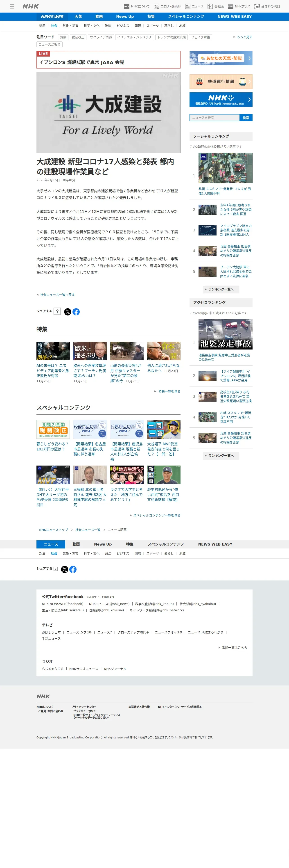
Task: Select NEWS WEB tab in top nav
Action: coord(52,16)
